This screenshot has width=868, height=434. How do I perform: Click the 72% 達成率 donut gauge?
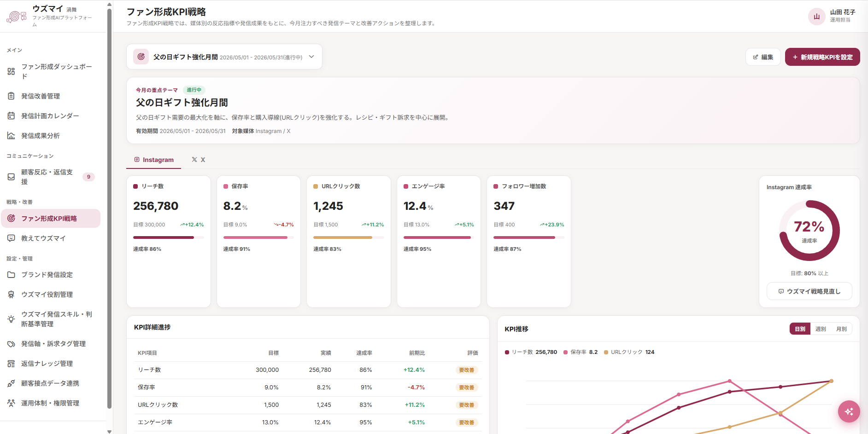point(809,231)
